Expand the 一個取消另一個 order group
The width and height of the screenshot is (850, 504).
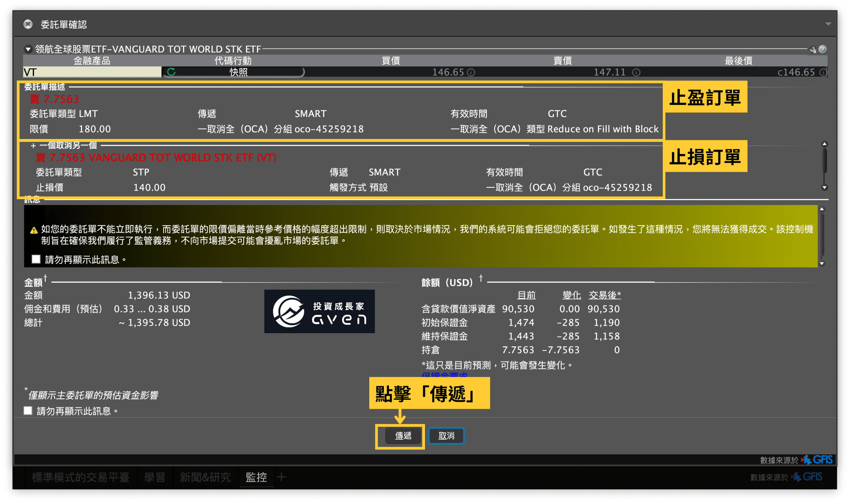pyautogui.click(x=33, y=145)
